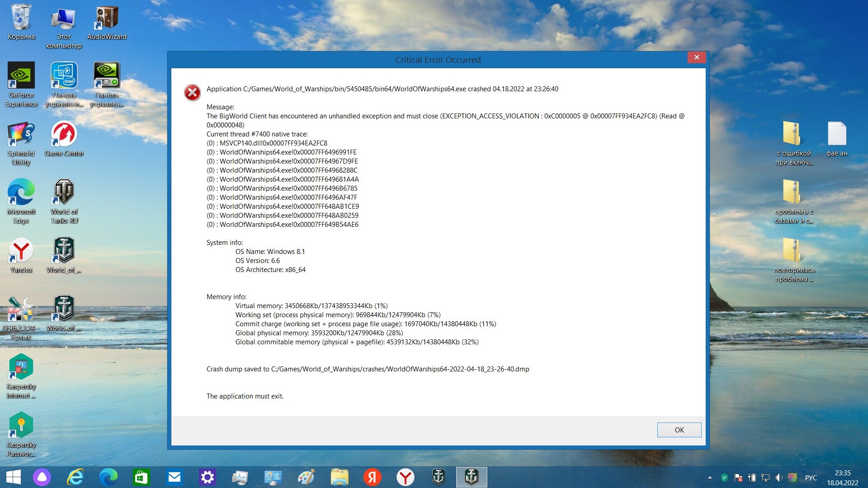Switch input language РУС indicator
Image resolution: width=868 pixels, height=488 pixels.
[x=811, y=478]
